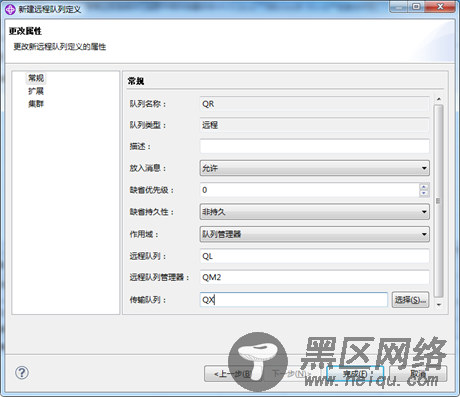460x397 pixels.
Task: Click the vertical scrollbar thumb
Action: click(439, 201)
